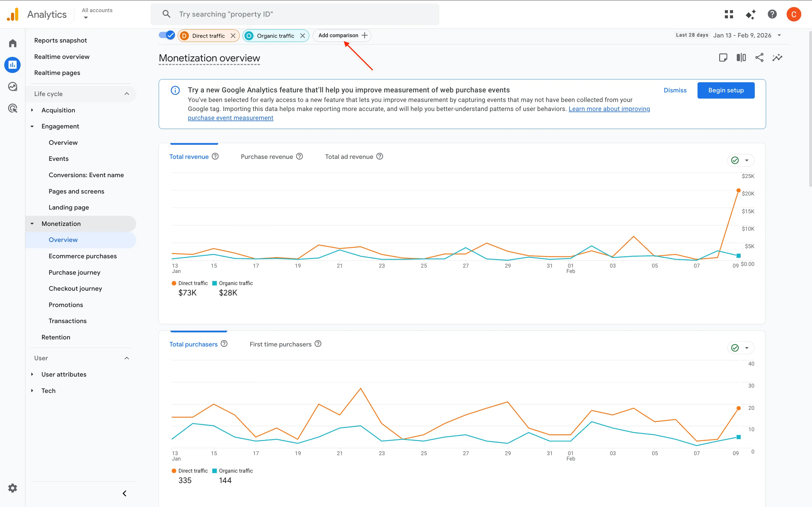Open the comparison editor icon

(741, 57)
